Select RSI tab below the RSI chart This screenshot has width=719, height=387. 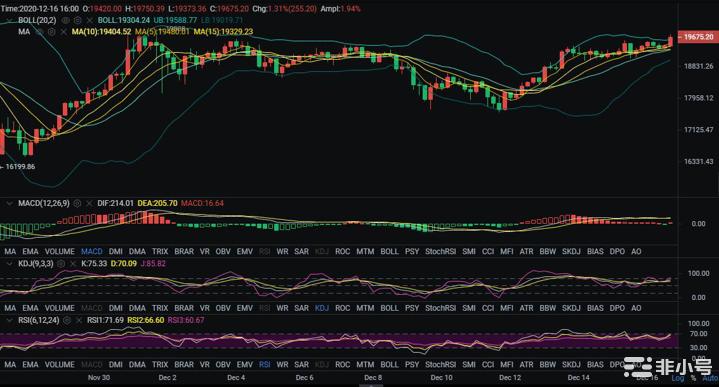[265, 365]
